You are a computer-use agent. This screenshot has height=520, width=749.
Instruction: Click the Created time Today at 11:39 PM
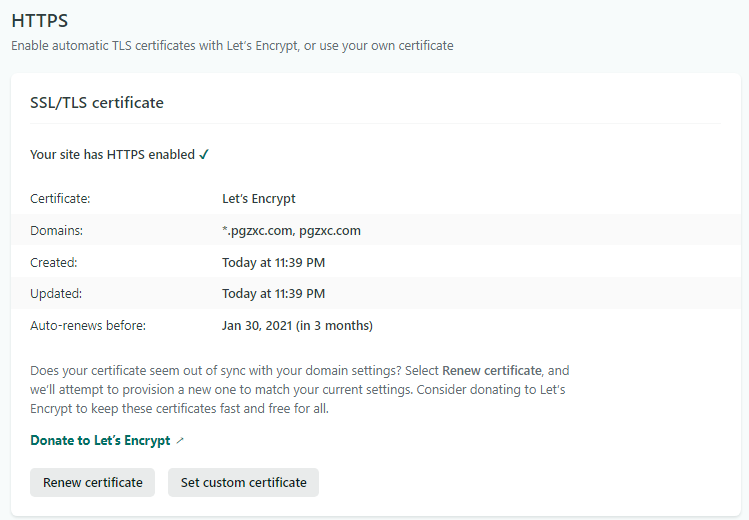click(273, 263)
